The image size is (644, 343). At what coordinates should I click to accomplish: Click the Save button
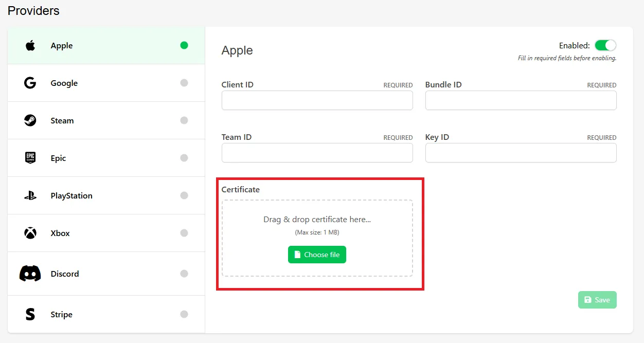[597, 300]
